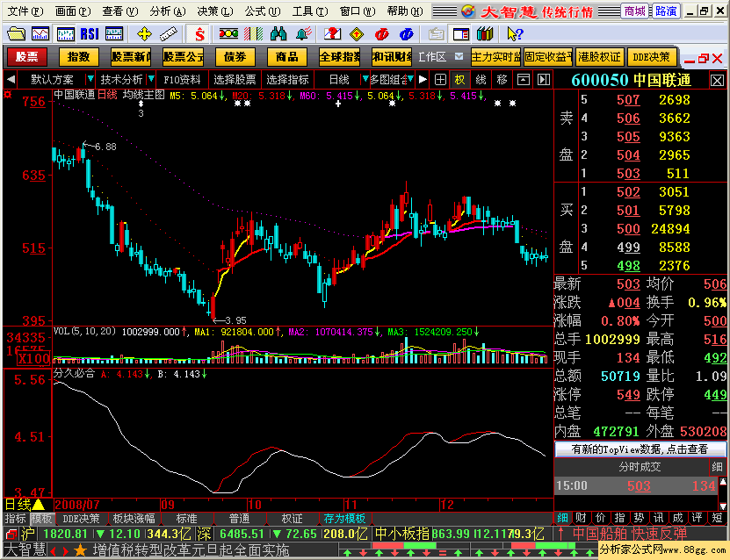The width and height of the screenshot is (730, 560).
Task: Click the orange star icon in news ticker
Action: 81,551
